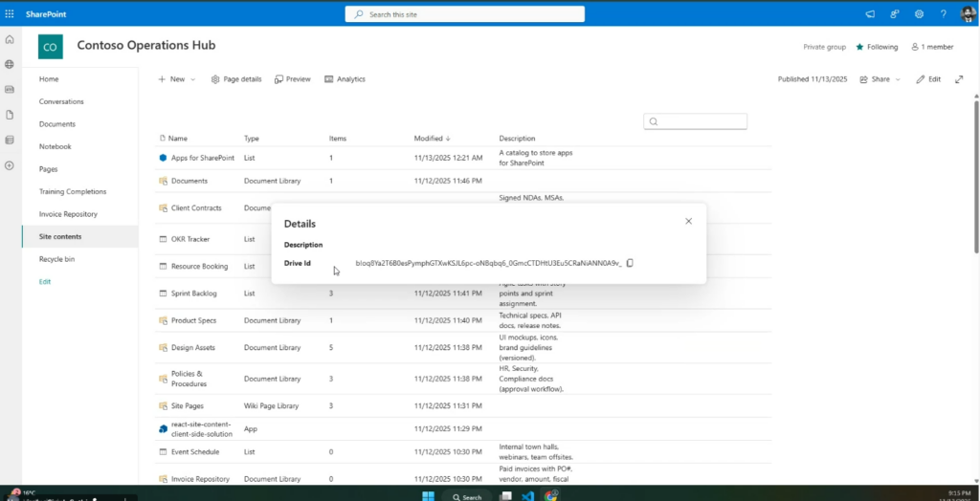
Task: Sort by the Modified column header
Action: (x=429, y=139)
